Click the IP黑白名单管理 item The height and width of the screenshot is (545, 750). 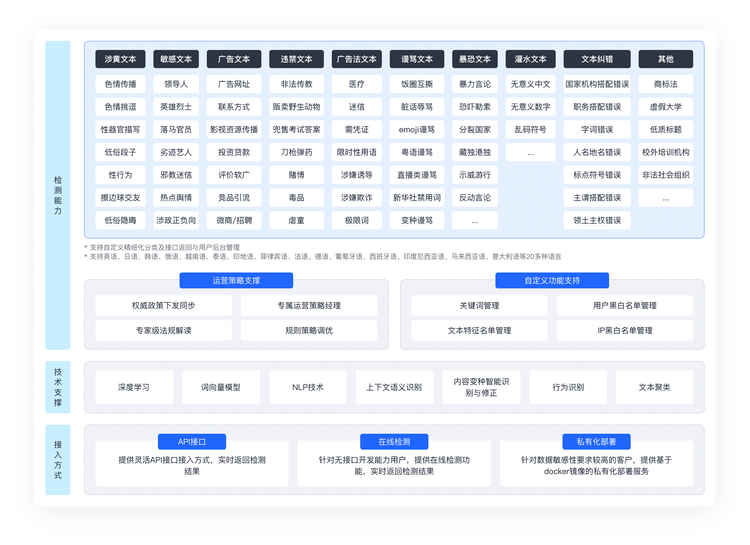click(x=625, y=330)
